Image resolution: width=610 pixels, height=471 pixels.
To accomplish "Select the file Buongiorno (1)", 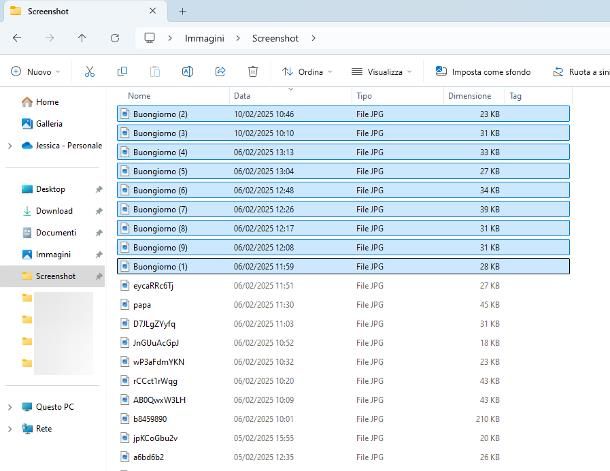I will (x=343, y=266).
